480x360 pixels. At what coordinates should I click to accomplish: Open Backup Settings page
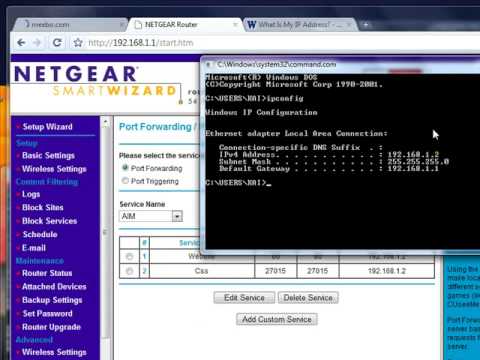pyautogui.click(x=52, y=300)
